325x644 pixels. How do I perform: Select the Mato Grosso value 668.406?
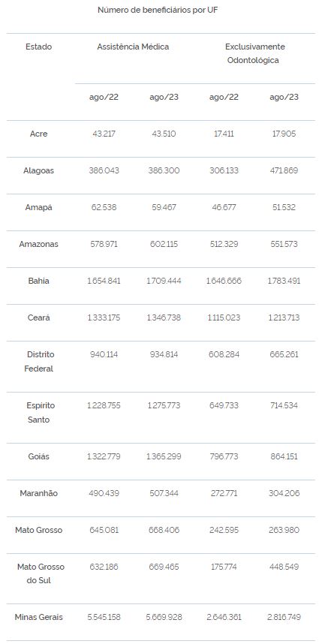coord(164,530)
